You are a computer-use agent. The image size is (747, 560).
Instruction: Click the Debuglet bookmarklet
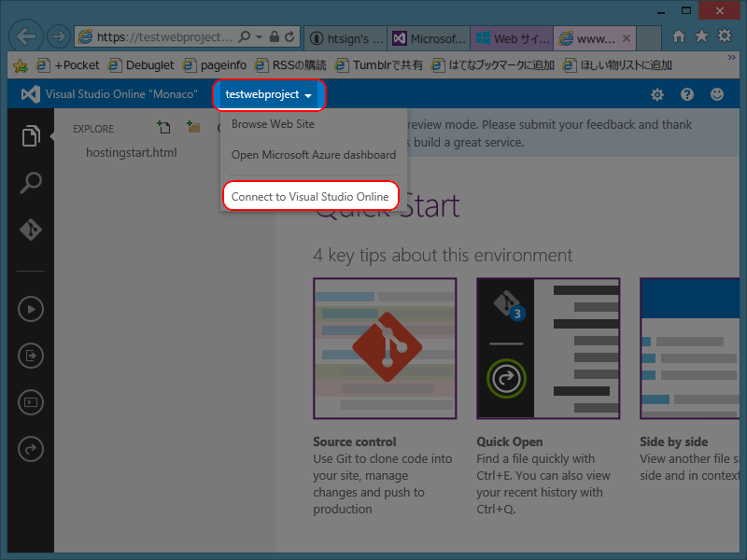(x=141, y=65)
